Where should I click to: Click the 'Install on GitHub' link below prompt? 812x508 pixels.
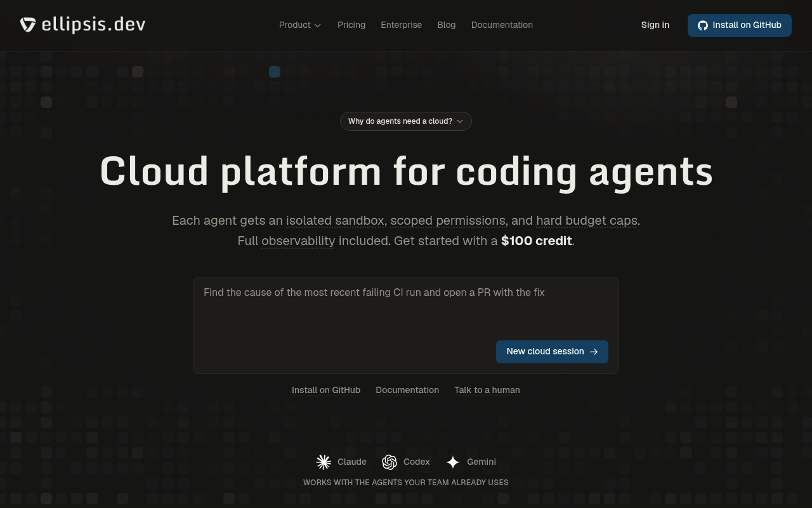[326, 390]
